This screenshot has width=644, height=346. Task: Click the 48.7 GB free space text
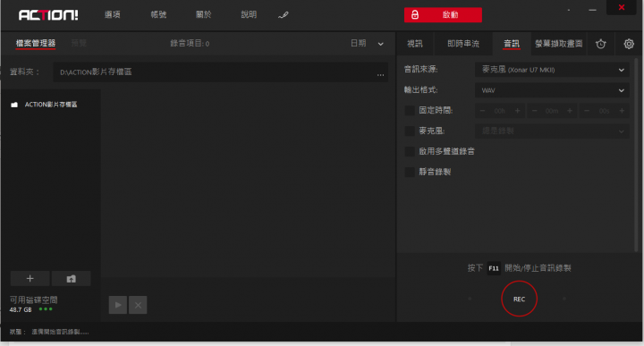tap(21, 310)
